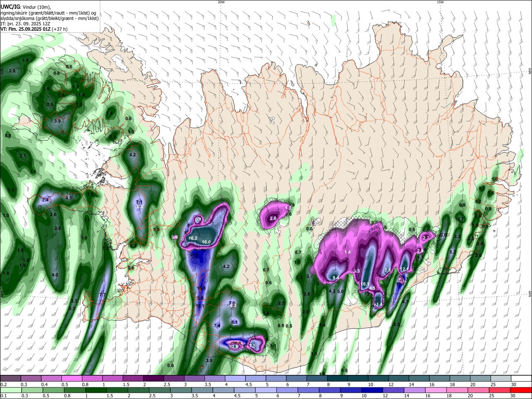This screenshot has width=532, height=399.
Task: Click the 2.8 value on the purple patch
Action: [273, 218]
